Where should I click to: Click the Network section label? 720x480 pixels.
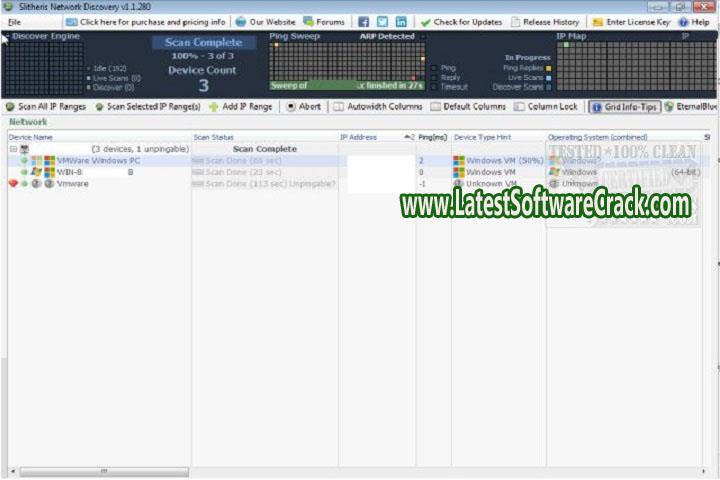[28, 122]
